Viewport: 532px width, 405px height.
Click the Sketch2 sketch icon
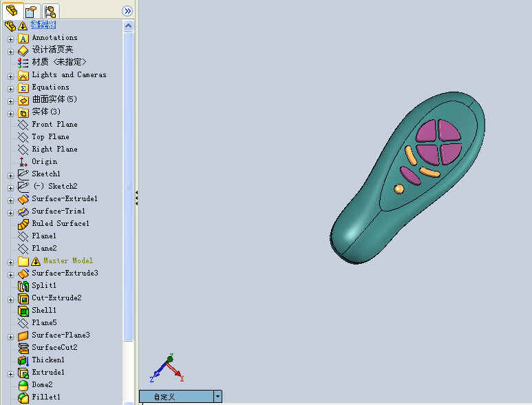click(x=23, y=187)
